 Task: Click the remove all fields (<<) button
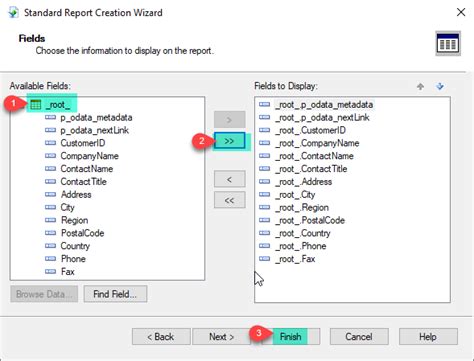tap(229, 200)
